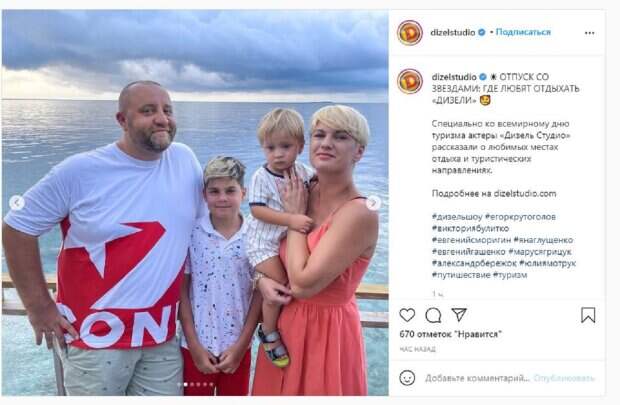Go to previous photo with left arrow
This screenshot has height=405, width=620.
coord(17,203)
